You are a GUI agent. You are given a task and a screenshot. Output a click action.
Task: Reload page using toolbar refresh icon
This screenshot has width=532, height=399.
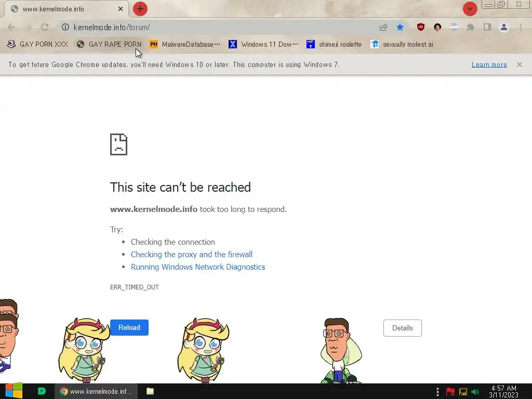[x=45, y=27]
